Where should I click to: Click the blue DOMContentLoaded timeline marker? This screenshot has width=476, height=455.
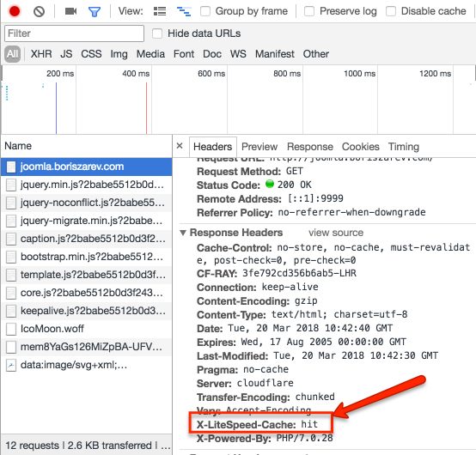56,108
